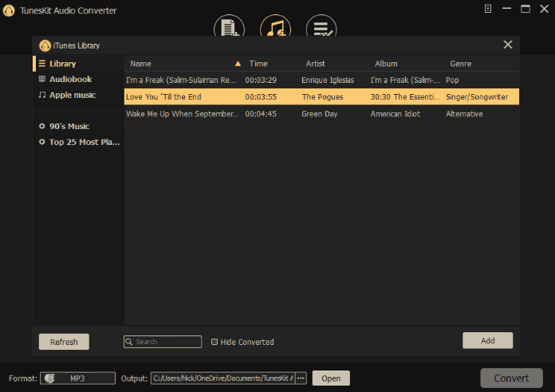Click the Apple music note icon
Image resolution: width=555 pixels, height=392 pixels.
(x=42, y=95)
